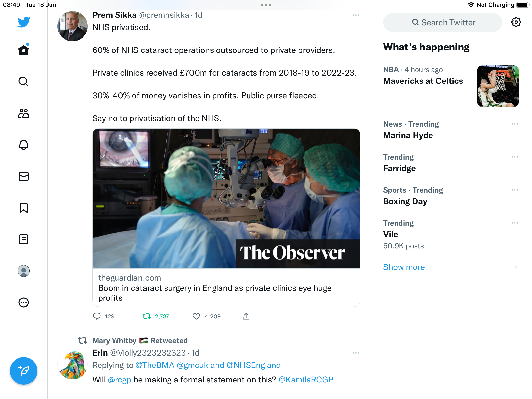The width and height of the screenshot is (532, 399).
Task: Open @Molly2323232323 handle
Action: (148, 353)
